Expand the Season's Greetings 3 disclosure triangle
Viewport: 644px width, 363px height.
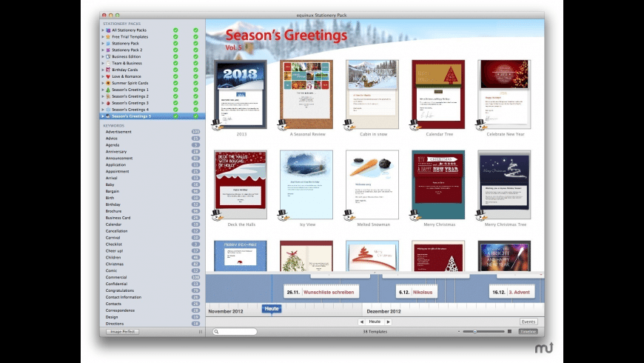tap(103, 103)
